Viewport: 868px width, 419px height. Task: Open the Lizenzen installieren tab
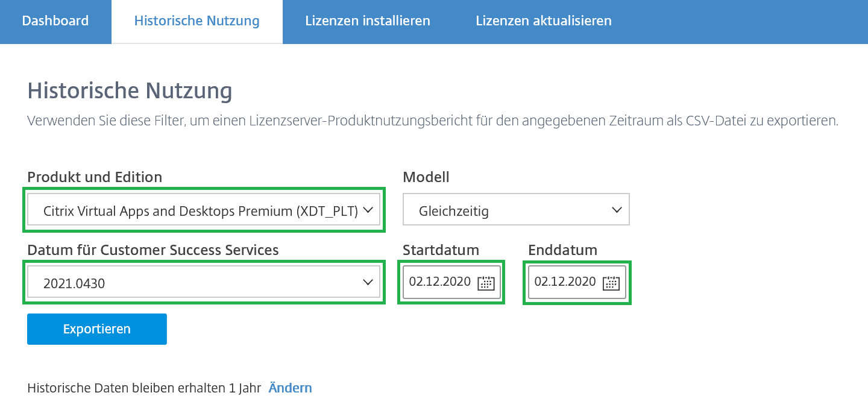point(368,20)
